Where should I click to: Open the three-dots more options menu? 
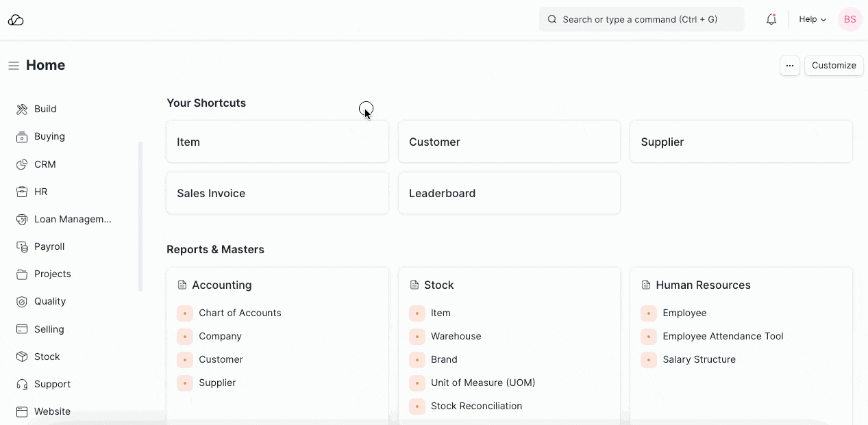point(789,66)
